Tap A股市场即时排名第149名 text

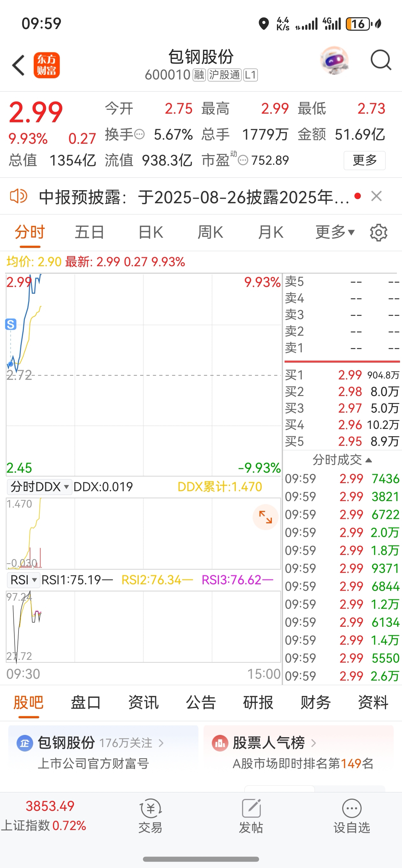pyautogui.click(x=303, y=764)
